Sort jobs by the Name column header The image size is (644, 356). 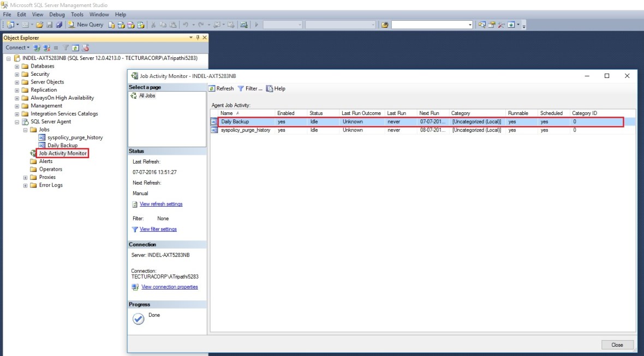228,113
